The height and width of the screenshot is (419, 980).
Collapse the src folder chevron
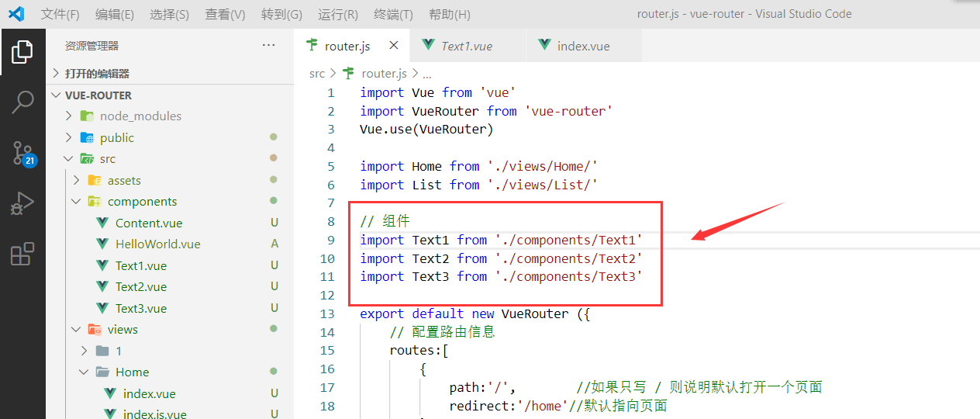68,158
